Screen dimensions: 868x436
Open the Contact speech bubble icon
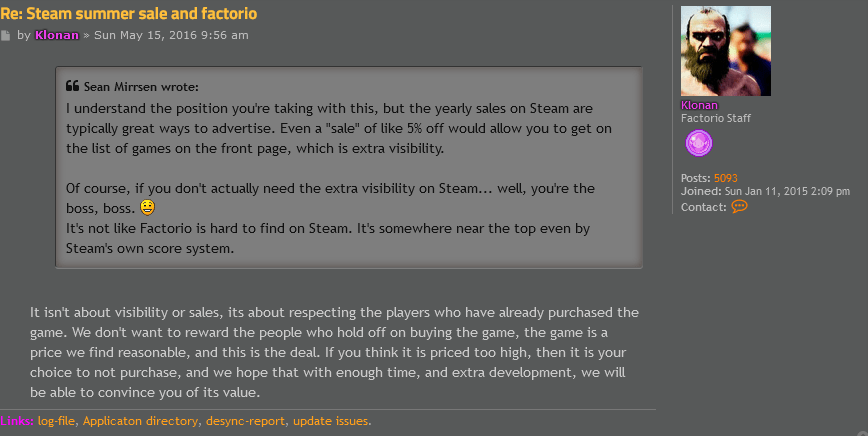(x=739, y=206)
